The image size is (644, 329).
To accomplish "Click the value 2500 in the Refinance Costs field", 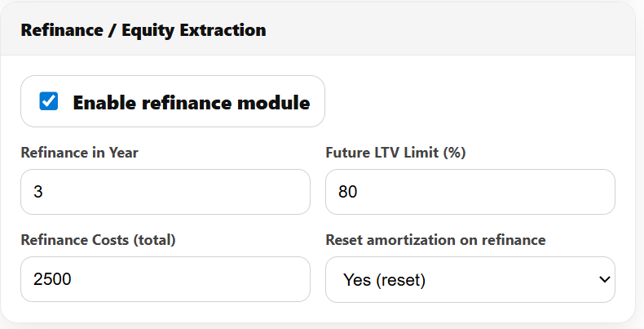I will (52, 280).
